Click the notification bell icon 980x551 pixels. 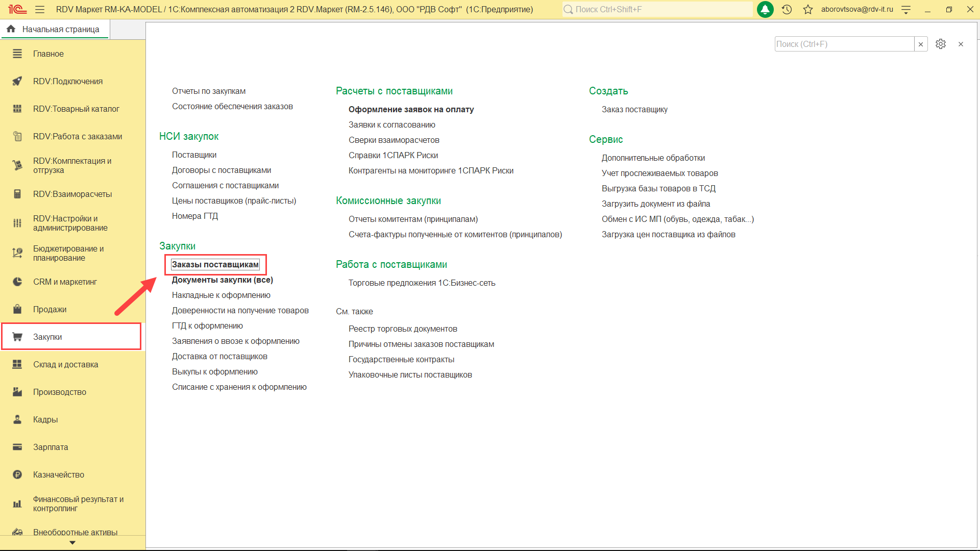tap(765, 9)
